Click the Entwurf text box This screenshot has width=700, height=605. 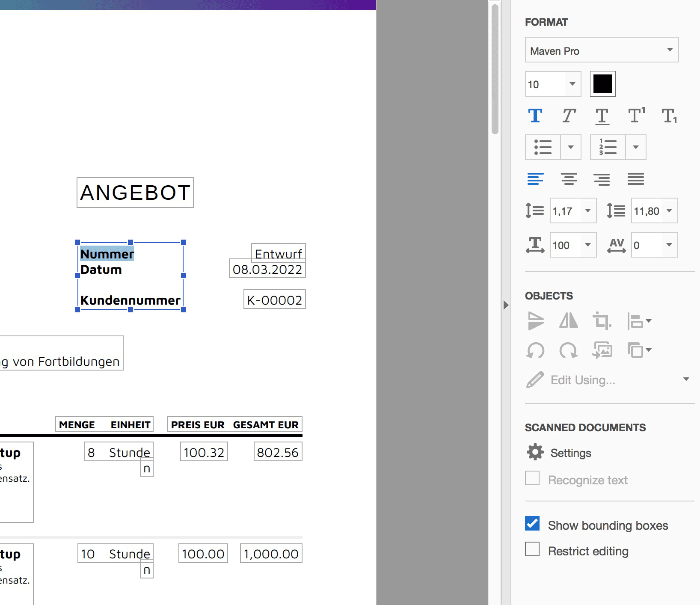[x=279, y=253]
